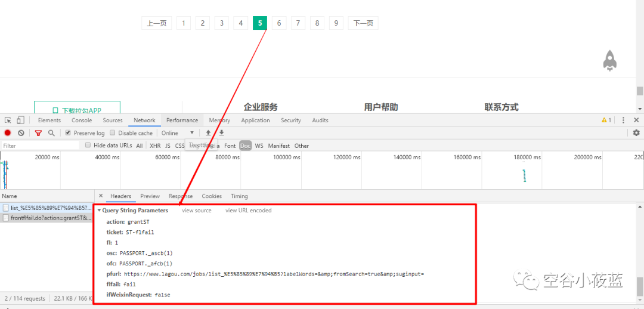The image size is (644, 309).
Task: Enable Disable cache checkbox
Action: pos(113,132)
